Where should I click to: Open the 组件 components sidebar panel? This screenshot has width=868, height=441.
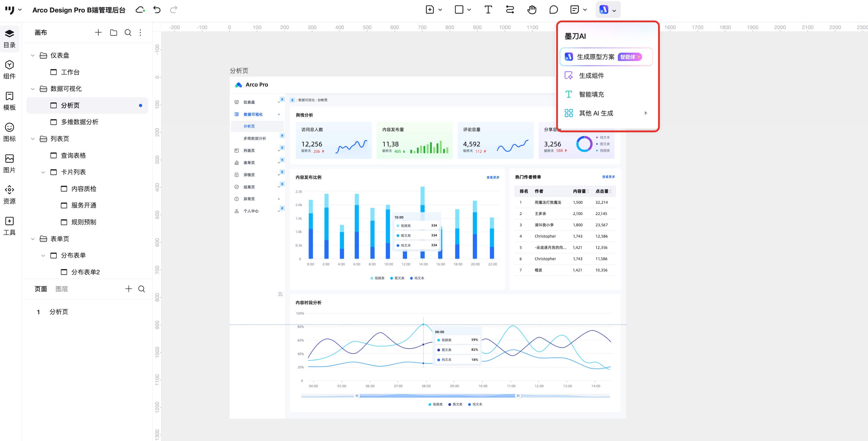[x=10, y=69]
